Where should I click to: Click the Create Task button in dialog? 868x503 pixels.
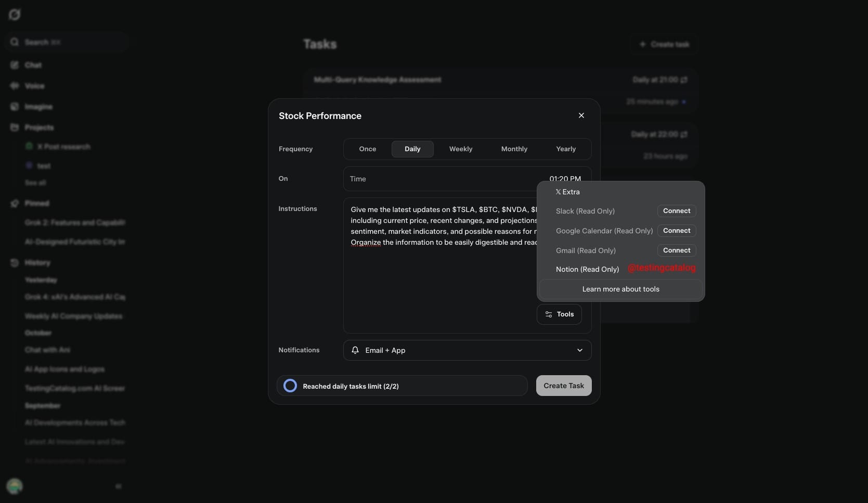564,386
